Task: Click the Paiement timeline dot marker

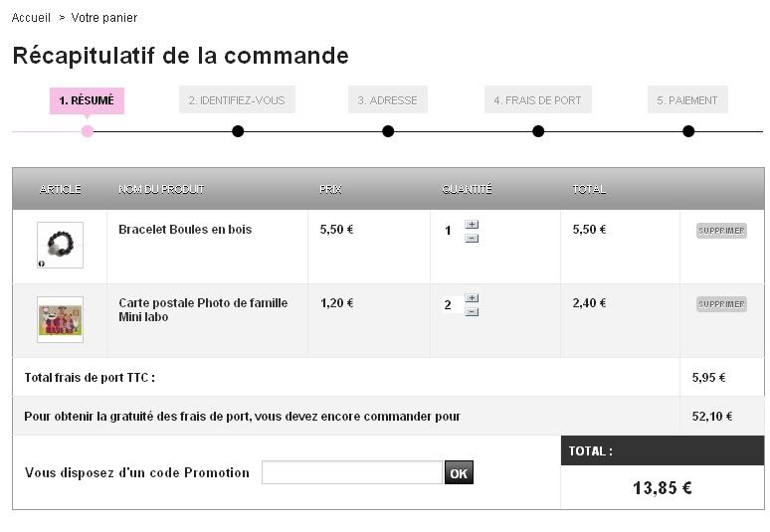Action: [x=688, y=131]
